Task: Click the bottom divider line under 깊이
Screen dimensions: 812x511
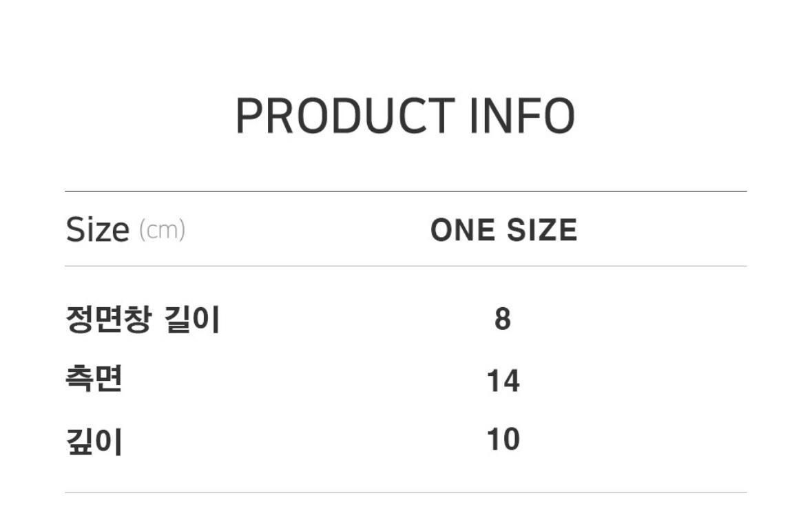Action: pyautogui.click(x=406, y=492)
